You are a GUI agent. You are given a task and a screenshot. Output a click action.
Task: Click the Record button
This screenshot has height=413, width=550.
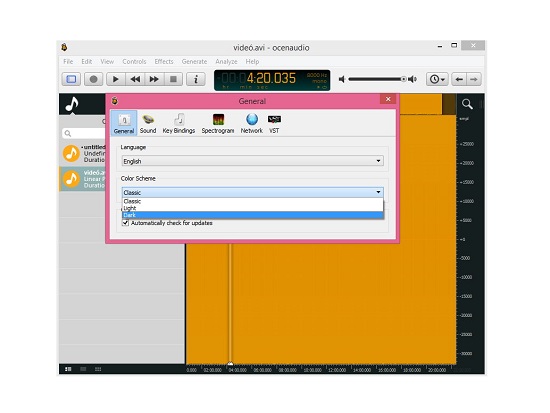pos(93,79)
